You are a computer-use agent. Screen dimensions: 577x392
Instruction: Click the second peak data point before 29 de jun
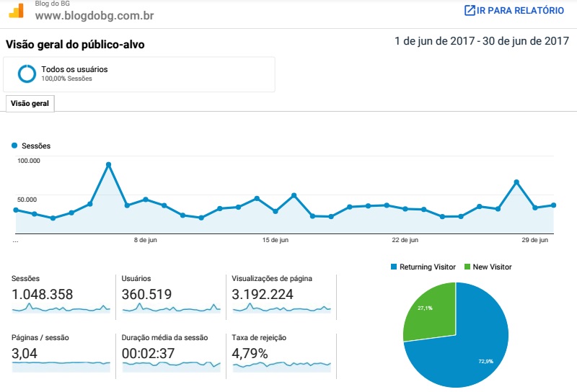click(516, 182)
